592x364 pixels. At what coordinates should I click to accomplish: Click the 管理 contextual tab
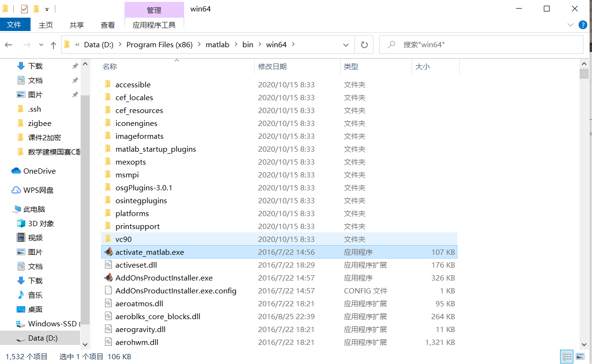pyautogui.click(x=154, y=10)
